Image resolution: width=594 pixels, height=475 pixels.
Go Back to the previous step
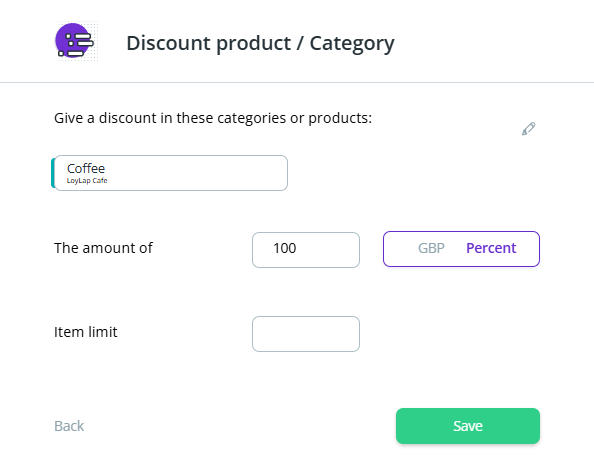click(x=69, y=426)
